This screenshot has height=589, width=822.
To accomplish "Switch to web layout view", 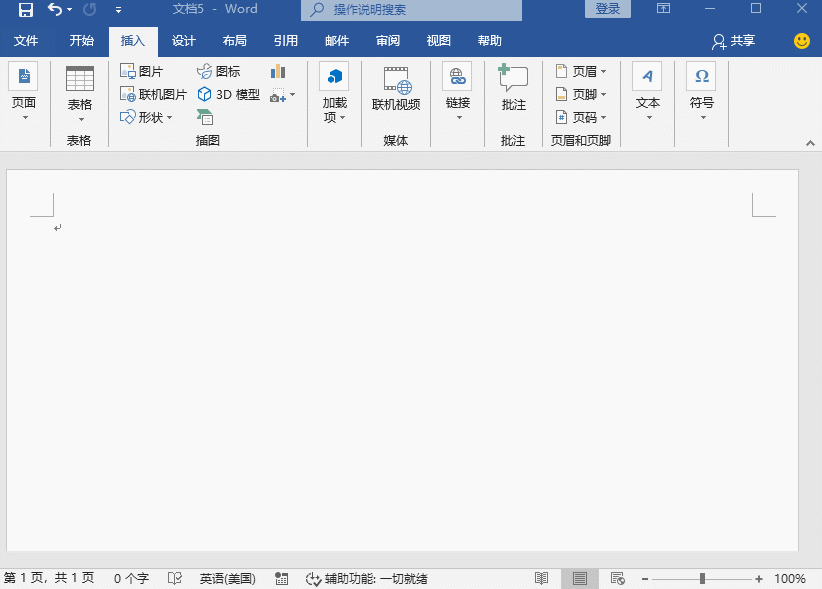I will click(617, 579).
